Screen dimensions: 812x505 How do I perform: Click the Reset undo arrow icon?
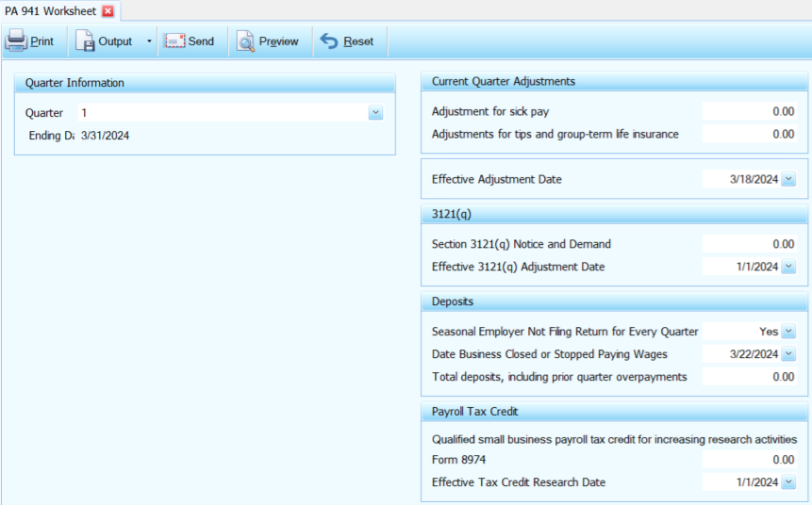[329, 41]
